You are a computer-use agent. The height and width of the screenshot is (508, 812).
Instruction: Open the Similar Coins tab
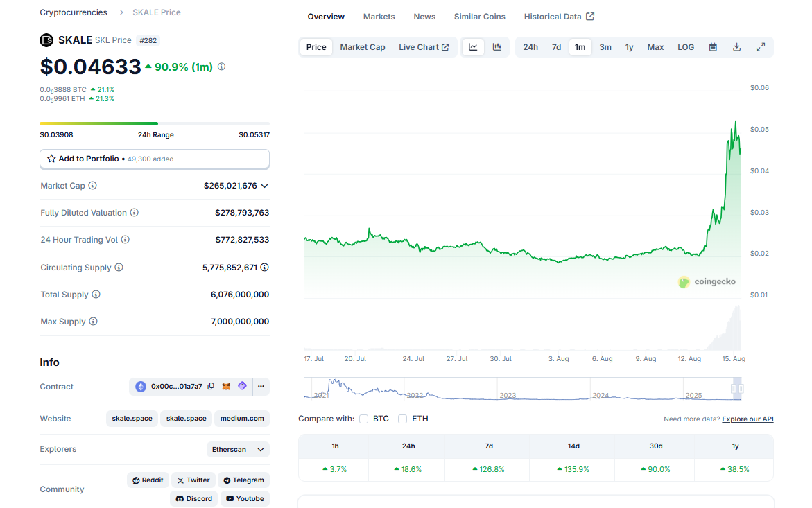coord(480,17)
